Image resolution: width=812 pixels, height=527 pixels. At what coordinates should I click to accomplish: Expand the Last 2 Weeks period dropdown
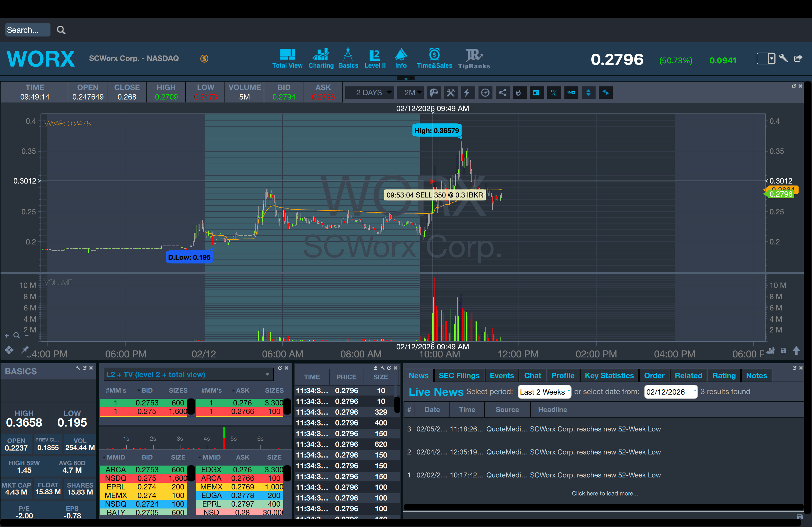[544, 392]
